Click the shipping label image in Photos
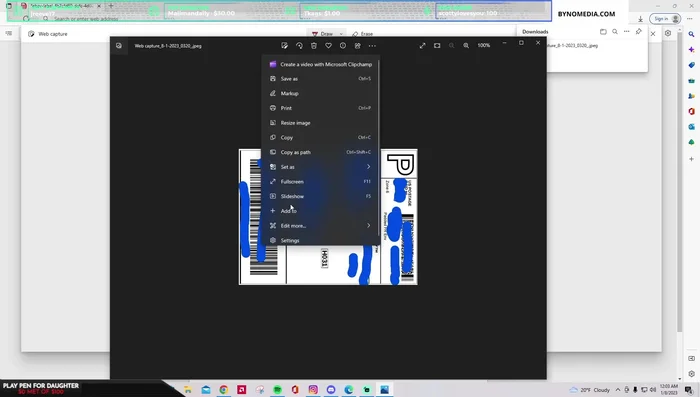 328,217
